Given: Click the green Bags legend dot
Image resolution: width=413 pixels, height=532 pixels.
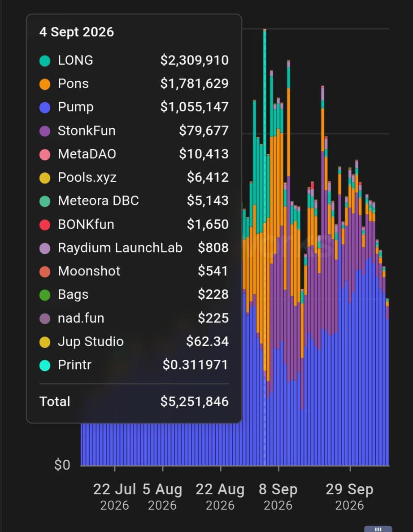Looking at the screenshot, I should 45,295.
